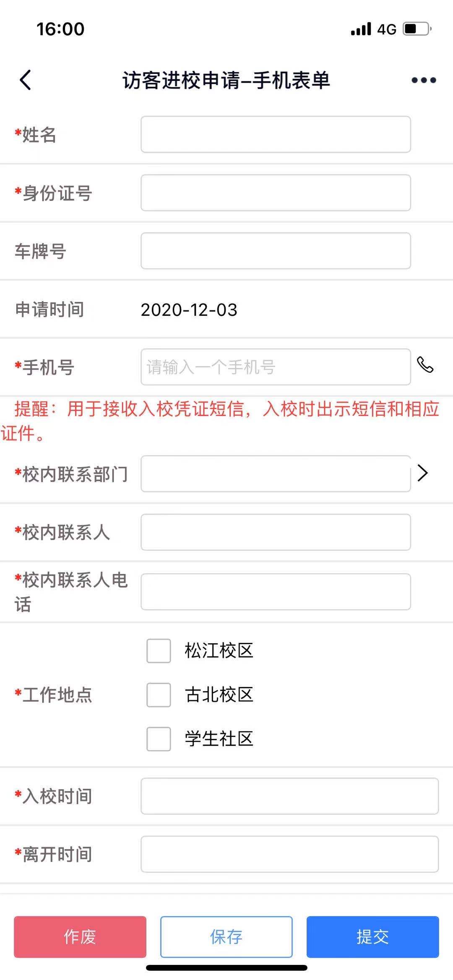The width and height of the screenshot is (453, 980).
Task: Open the three-dot more options menu
Action: pyautogui.click(x=424, y=80)
